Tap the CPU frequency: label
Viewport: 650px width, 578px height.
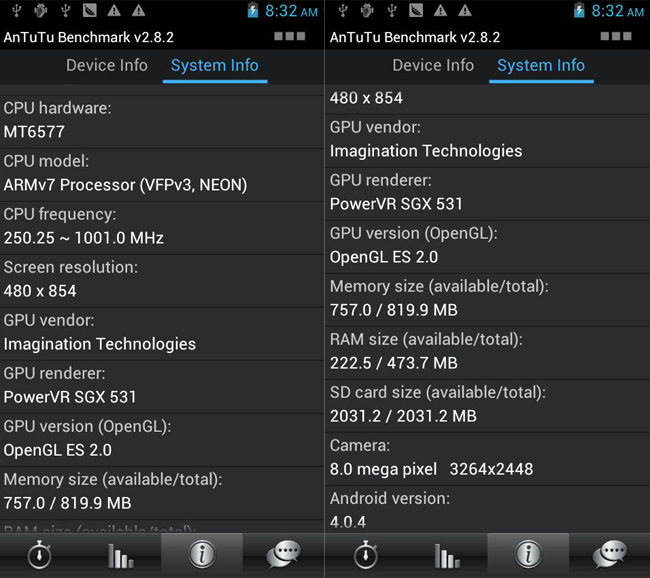[60, 215]
